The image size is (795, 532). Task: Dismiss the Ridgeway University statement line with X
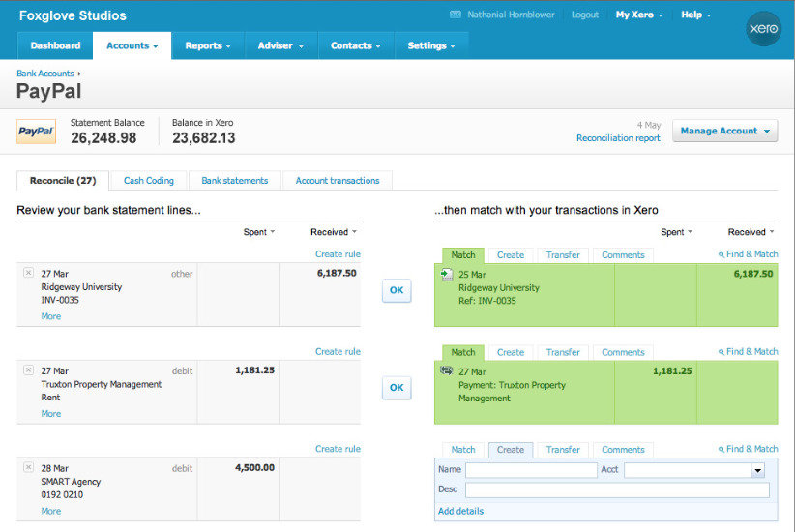(28, 273)
